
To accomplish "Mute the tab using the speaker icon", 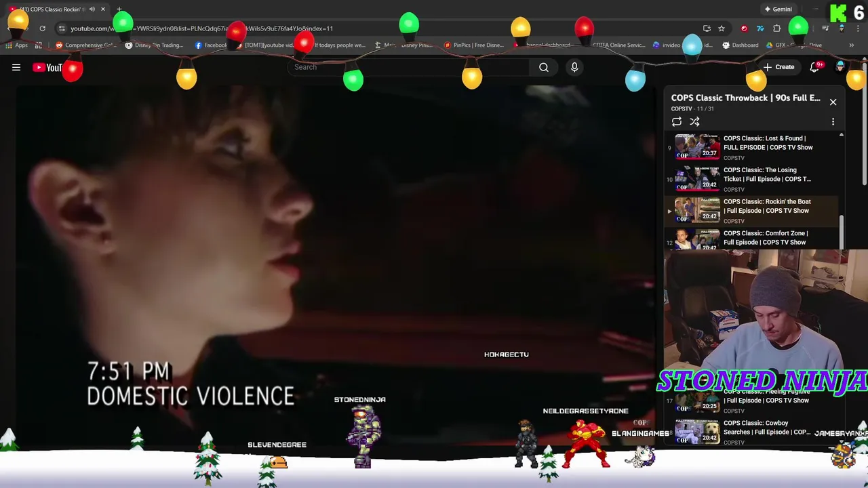I will click(92, 9).
